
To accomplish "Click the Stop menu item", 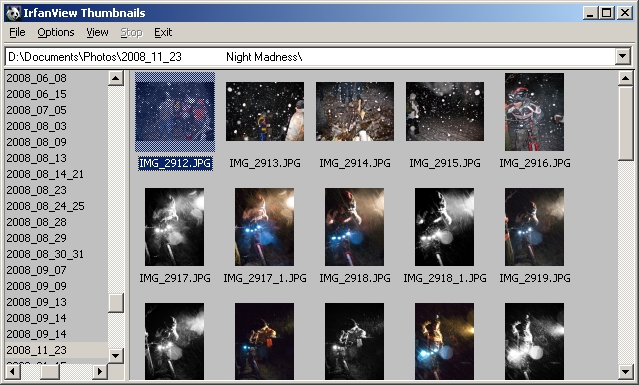I will pos(131,32).
